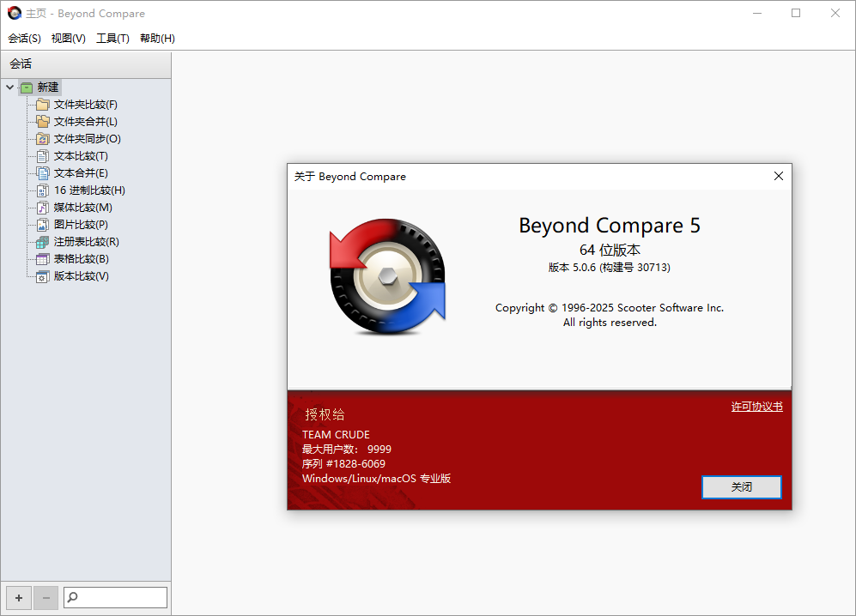
Task: Select the 文件夹比较 folder compare session icon
Action: (43, 104)
